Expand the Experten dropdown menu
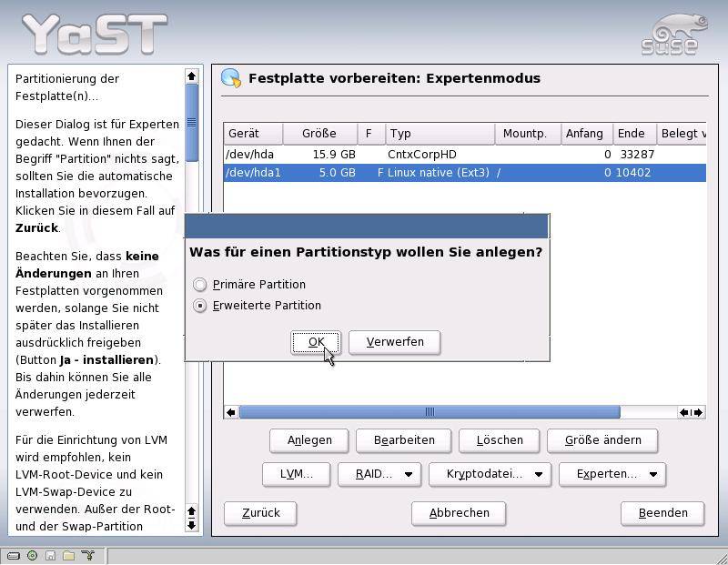This screenshot has height=565, width=728. [612, 474]
